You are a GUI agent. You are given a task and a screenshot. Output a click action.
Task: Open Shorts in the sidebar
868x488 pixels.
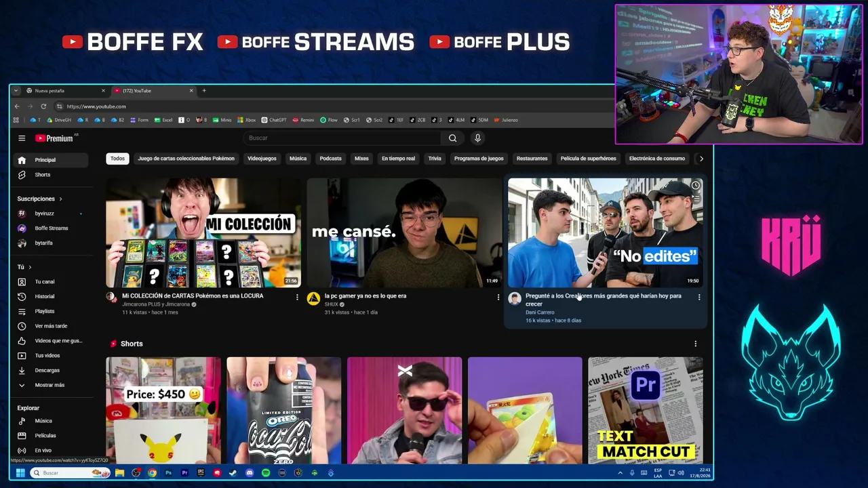(51, 175)
